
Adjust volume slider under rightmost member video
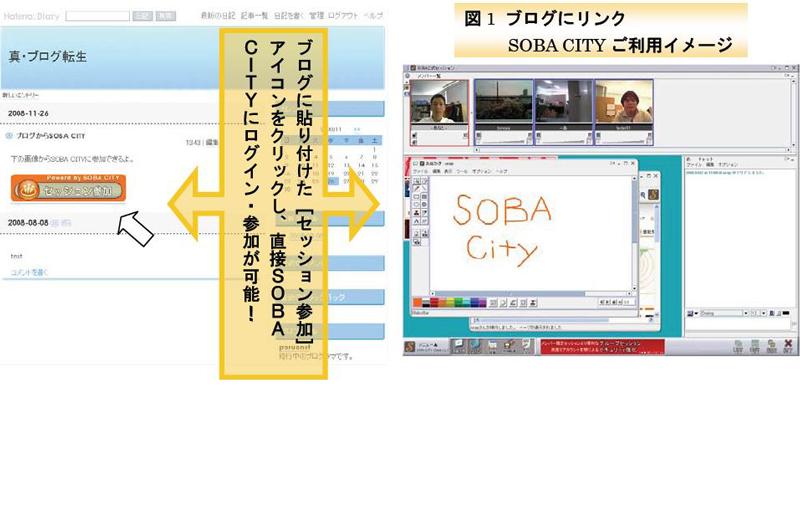pyautogui.click(x=624, y=141)
